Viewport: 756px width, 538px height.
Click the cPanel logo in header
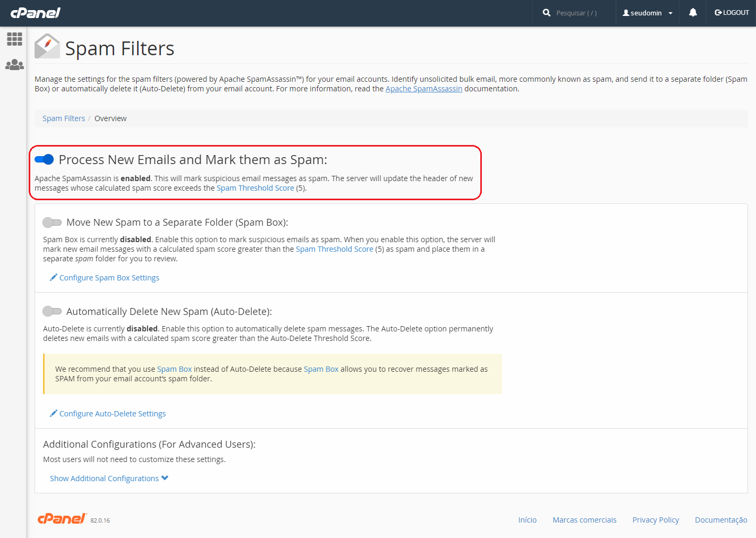click(36, 13)
